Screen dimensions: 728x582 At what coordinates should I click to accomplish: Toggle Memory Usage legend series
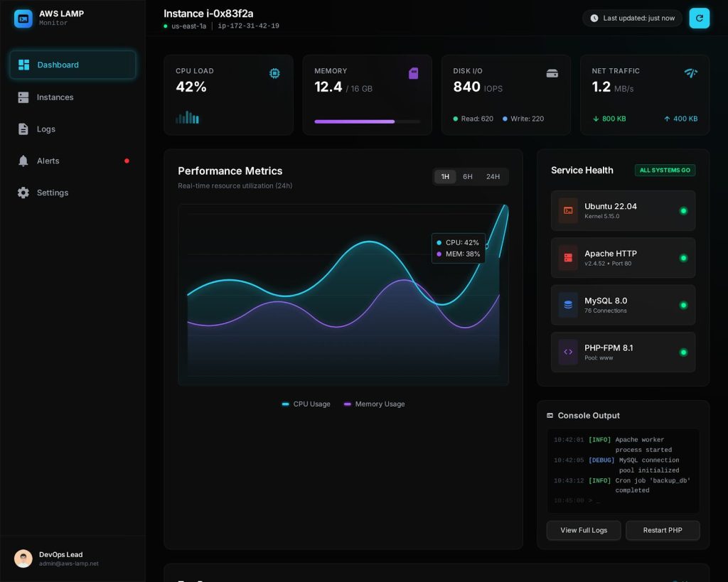[x=374, y=404]
